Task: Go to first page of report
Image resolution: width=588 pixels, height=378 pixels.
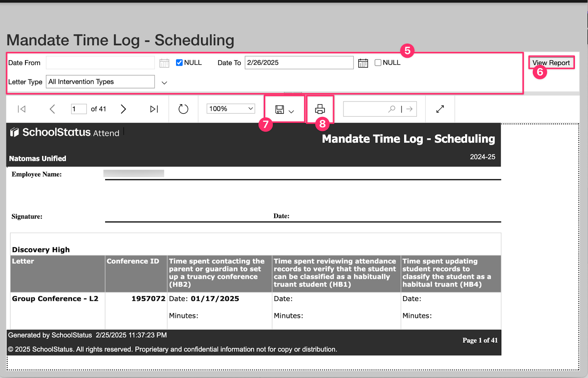Action: click(22, 109)
